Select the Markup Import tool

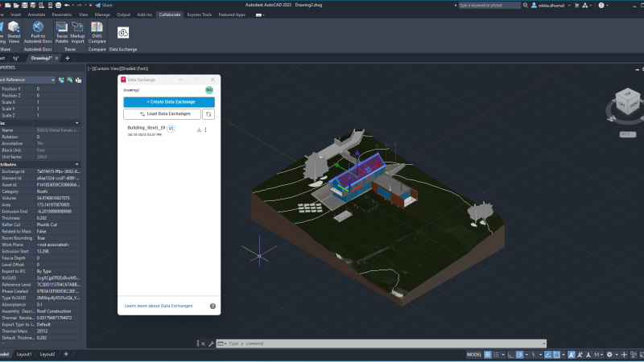coord(77,32)
